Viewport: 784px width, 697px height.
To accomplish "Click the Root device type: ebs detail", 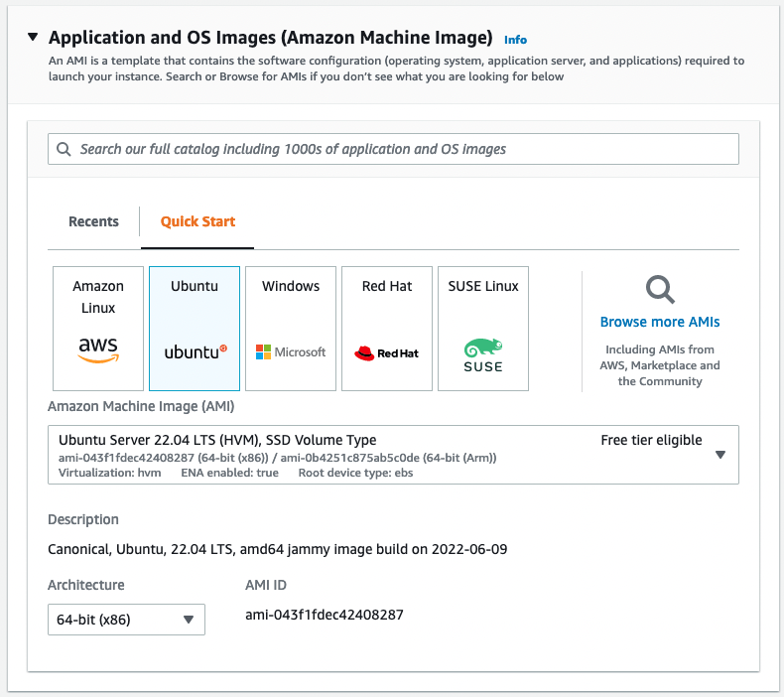I will click(x=355, y=473).
